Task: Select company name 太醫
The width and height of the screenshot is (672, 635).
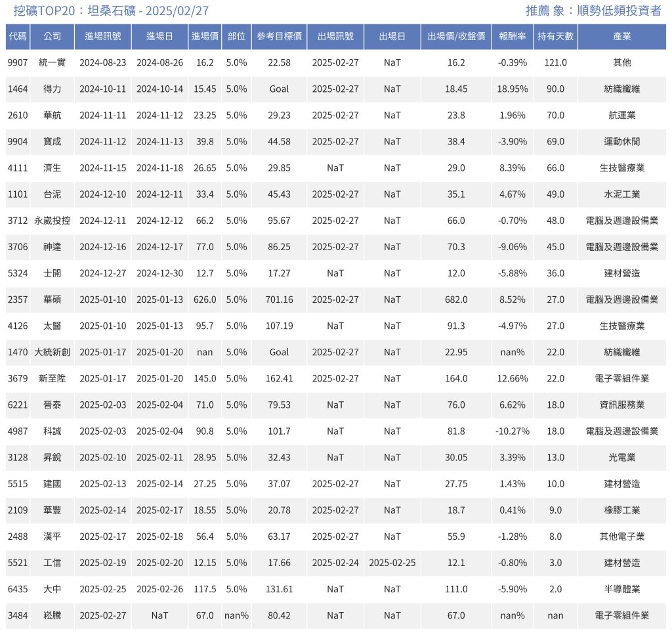Action: [x=52, y=326]
